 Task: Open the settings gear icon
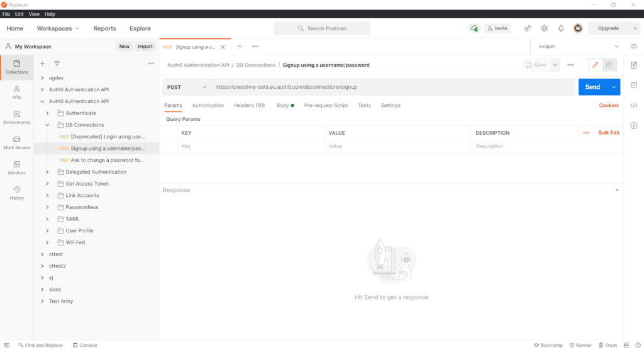coord(544,28)
